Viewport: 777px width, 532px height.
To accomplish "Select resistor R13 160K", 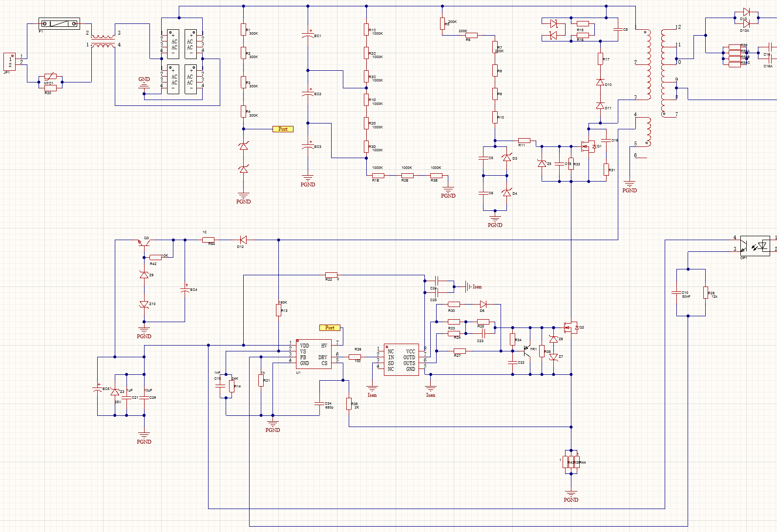I will tap(278, 310).
